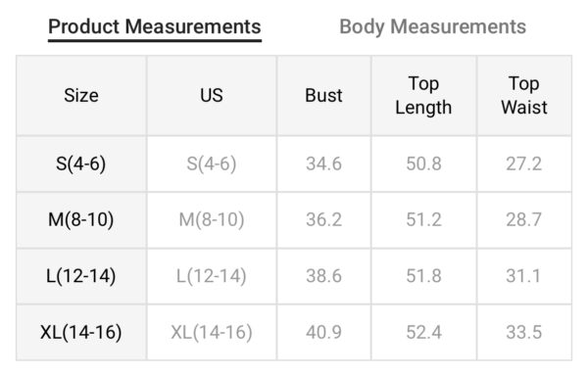
Task: Click the 51.2 top length cell
Action: 423,219
